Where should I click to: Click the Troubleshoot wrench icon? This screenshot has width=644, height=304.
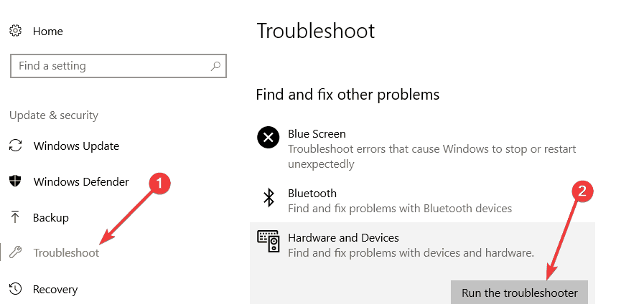(x=15, y=252)
